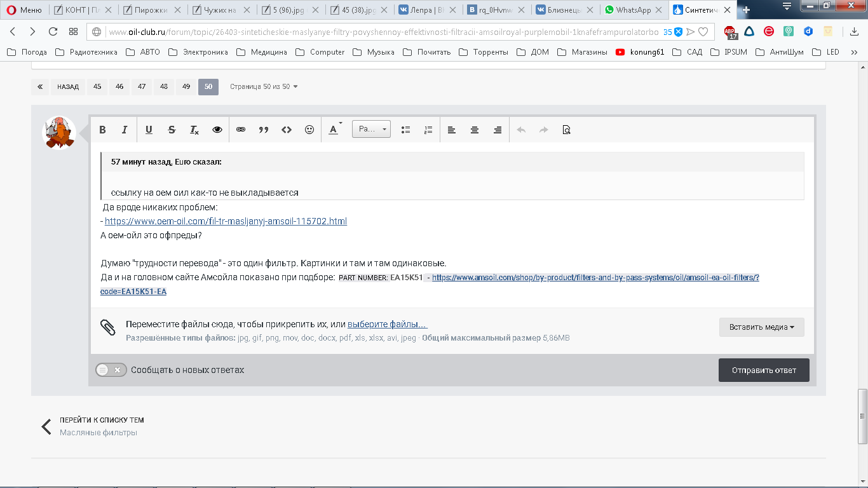Open Adblock Plus extension

coord(730,32)
